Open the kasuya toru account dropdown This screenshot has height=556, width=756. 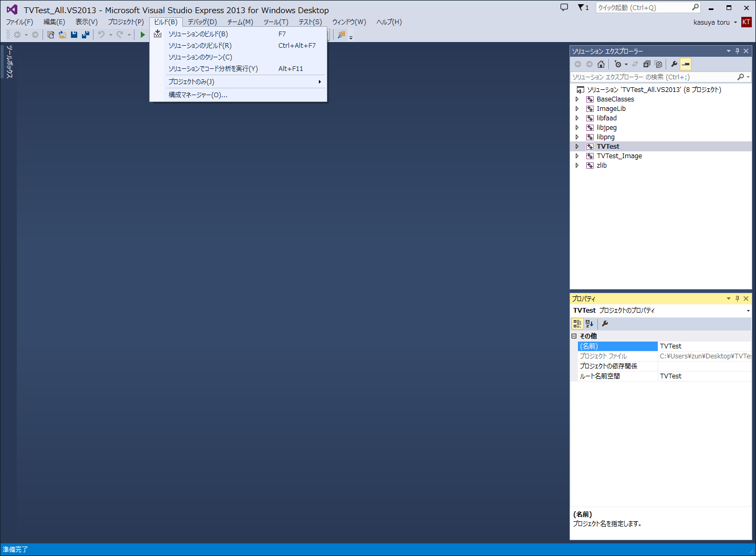tap(736, 22)
